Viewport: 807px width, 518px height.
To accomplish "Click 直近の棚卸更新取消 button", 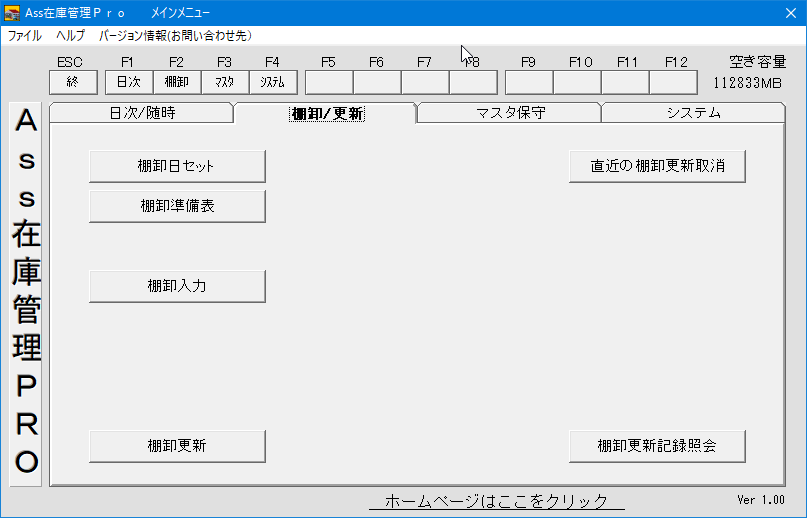I will click(657, 166).
